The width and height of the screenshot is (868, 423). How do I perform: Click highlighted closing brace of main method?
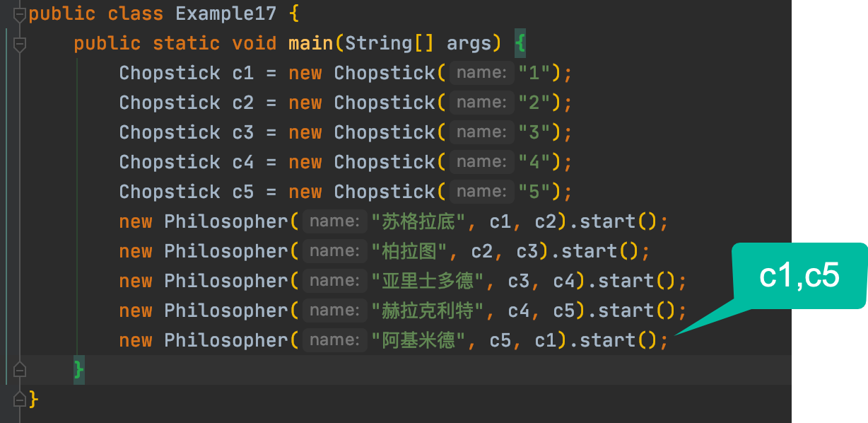pyautogui.click(x=78, y=370)
